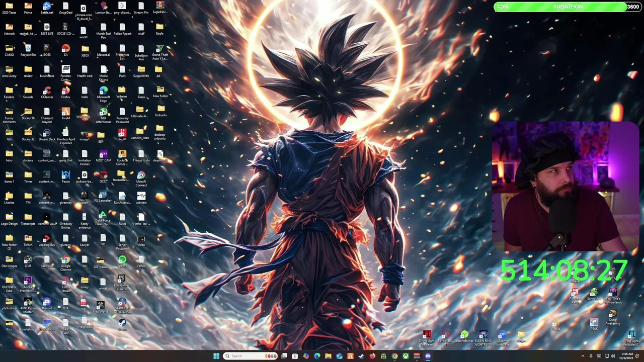Select the New World desktop shortcut
644x362 pixels.
(x=100, y=307)
